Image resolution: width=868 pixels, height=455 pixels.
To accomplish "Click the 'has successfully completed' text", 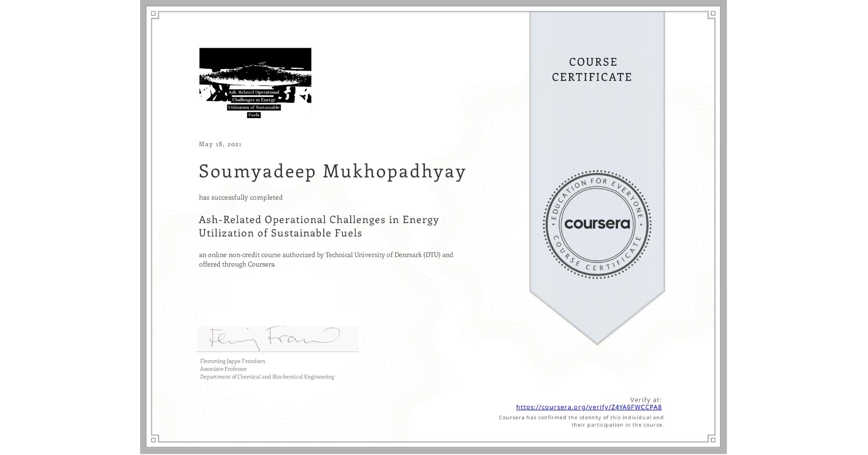I will click(x=241, y=197).
